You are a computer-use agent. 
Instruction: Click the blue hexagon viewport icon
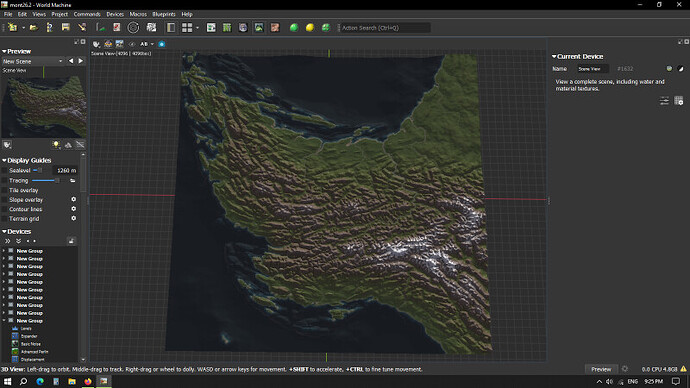(161, 44)
